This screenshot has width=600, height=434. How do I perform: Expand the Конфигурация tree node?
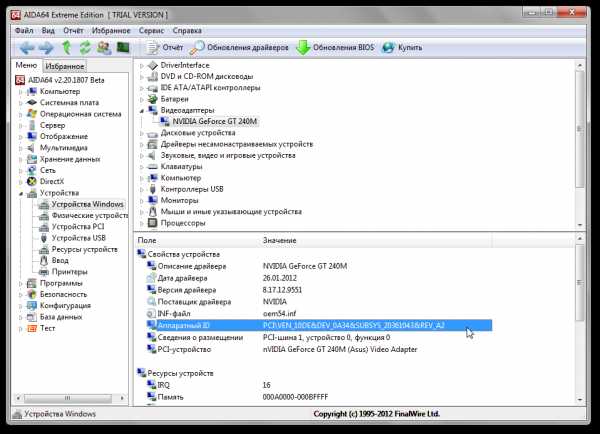point(21,306)
